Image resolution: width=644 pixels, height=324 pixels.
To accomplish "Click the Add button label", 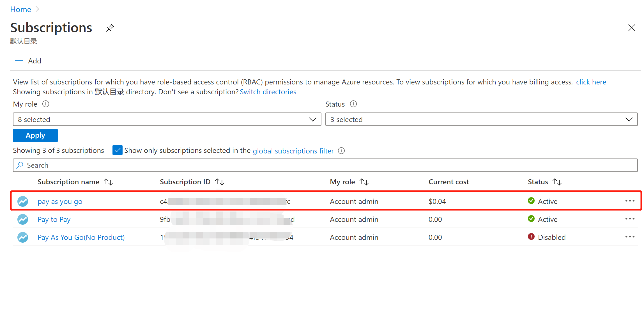I will [34, 61].
